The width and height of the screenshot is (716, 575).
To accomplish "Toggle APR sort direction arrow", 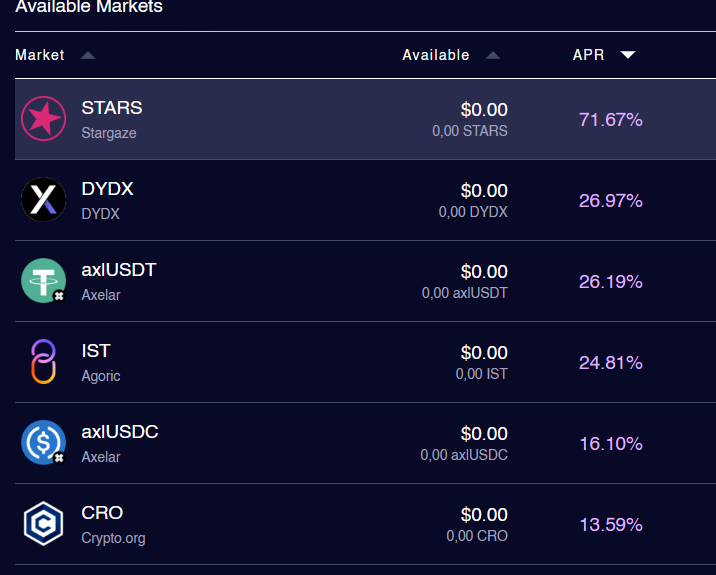I will (627, 55).
